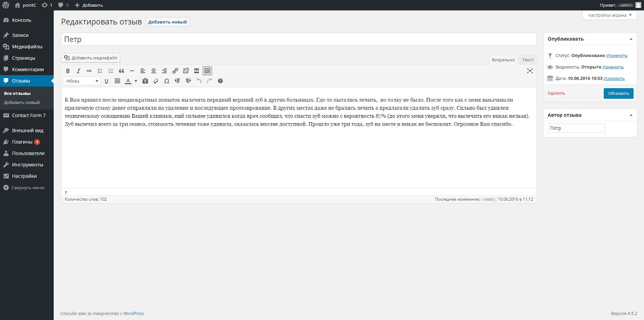Click the insert link icon

175,71
